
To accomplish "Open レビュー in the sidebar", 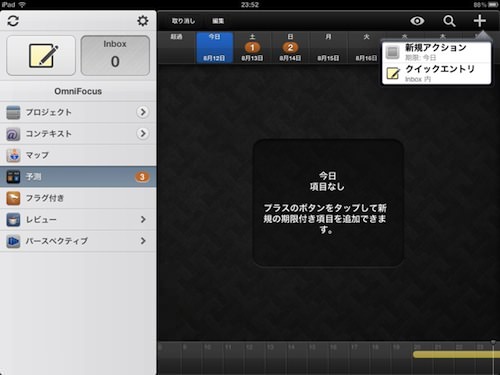I will (78, 220).
